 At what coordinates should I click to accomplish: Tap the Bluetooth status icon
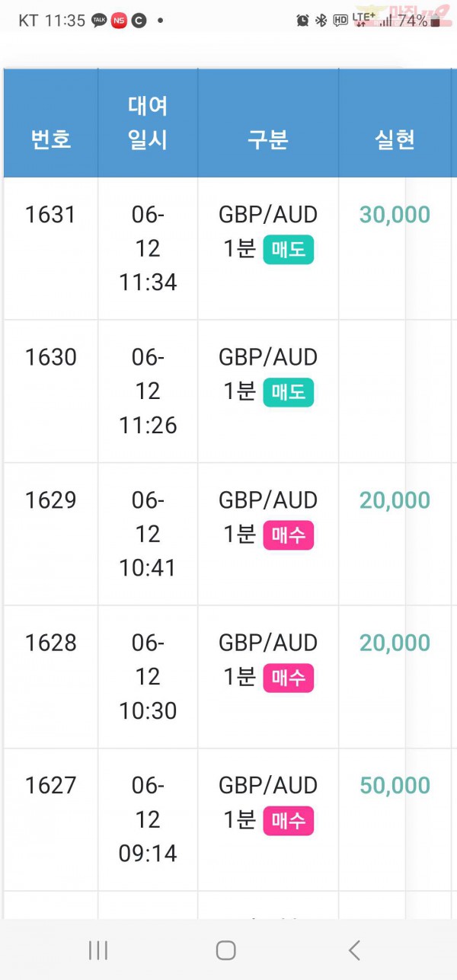click(x=321, y=21)
